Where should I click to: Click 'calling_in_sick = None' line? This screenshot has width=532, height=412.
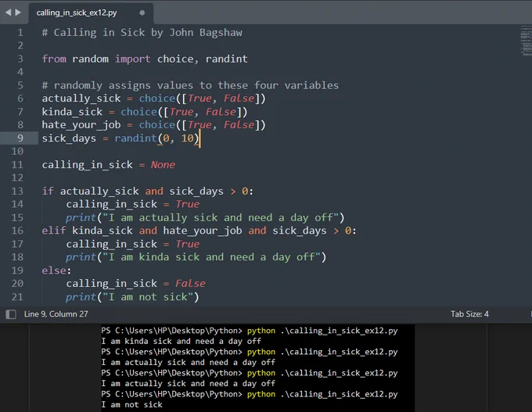109,165
